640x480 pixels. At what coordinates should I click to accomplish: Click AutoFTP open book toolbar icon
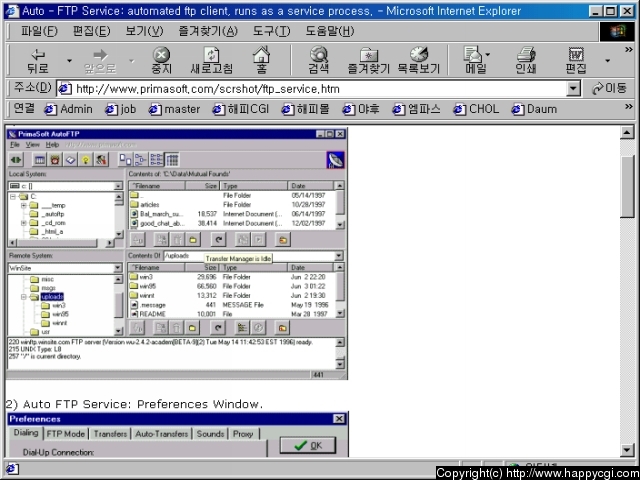click(70, 160)
